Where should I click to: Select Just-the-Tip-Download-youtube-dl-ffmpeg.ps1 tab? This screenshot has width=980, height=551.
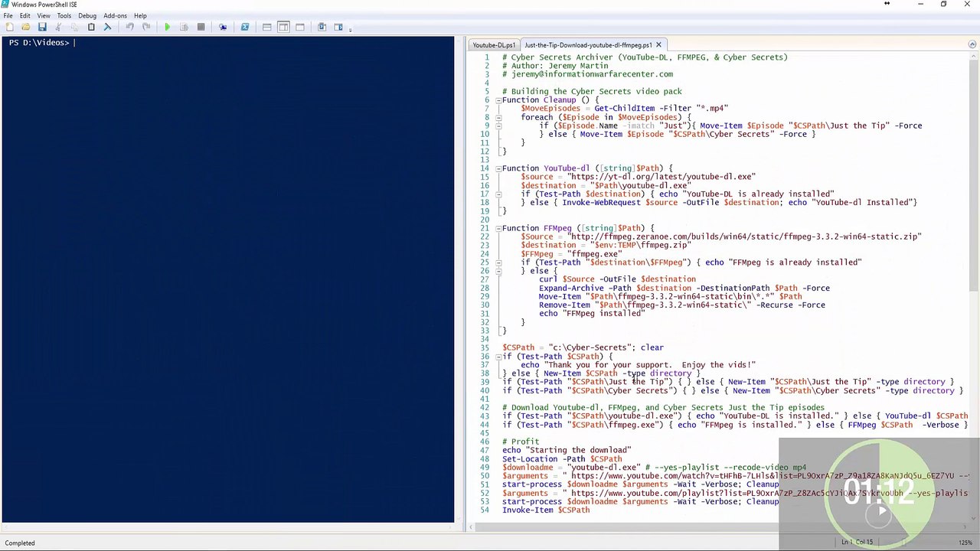(x=588, y=45)
